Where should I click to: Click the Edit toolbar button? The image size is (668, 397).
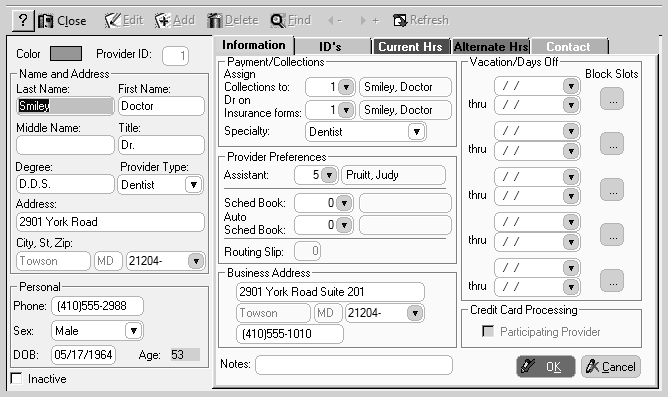click(124, 20)
